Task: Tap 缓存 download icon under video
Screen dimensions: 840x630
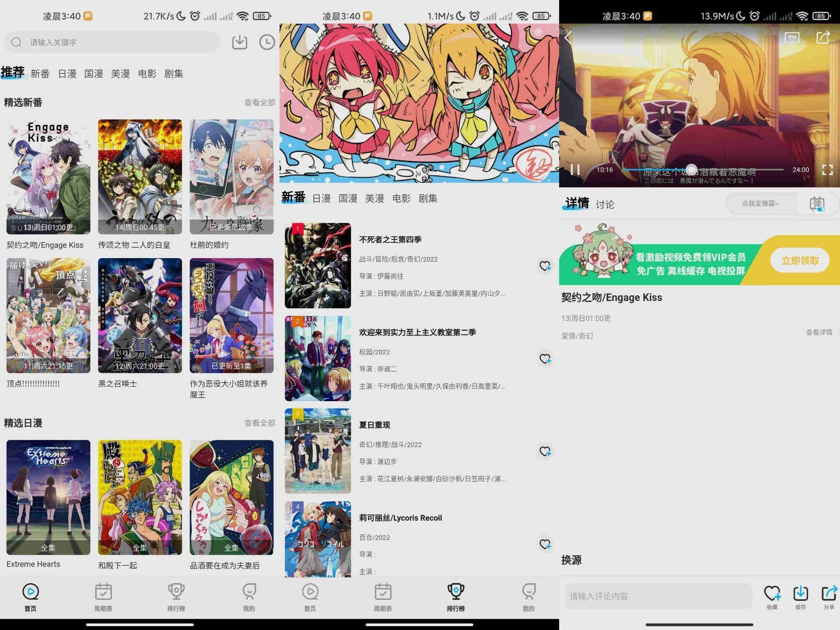Action: [x=800, y=597]
